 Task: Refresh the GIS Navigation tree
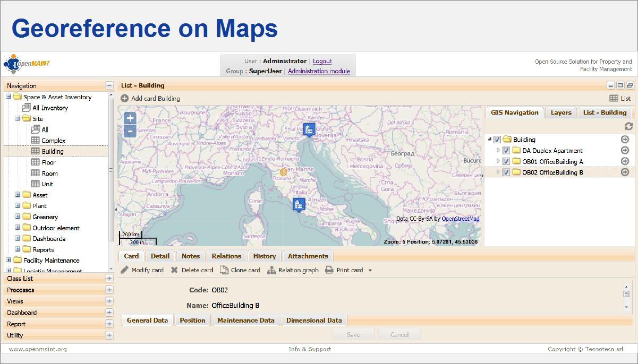point(629,126)
